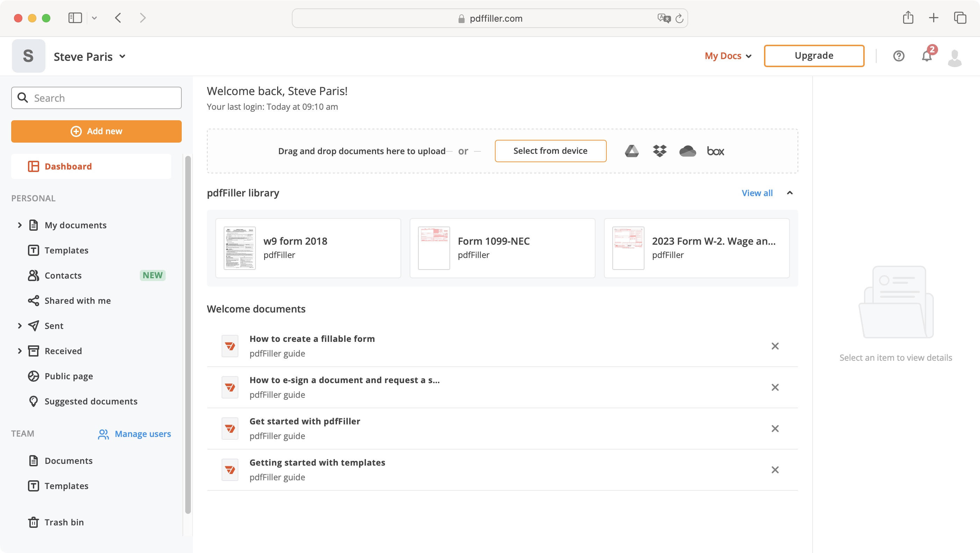
Task: Click the user profile avatar
Action: tap(954, 58)
